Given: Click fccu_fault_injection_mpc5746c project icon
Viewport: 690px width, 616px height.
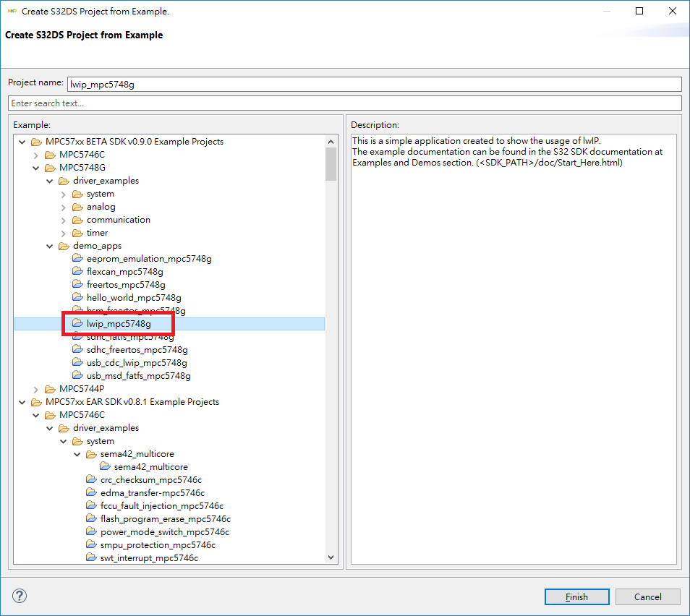Looking at the screenshot, I should [x=92, y=505].
